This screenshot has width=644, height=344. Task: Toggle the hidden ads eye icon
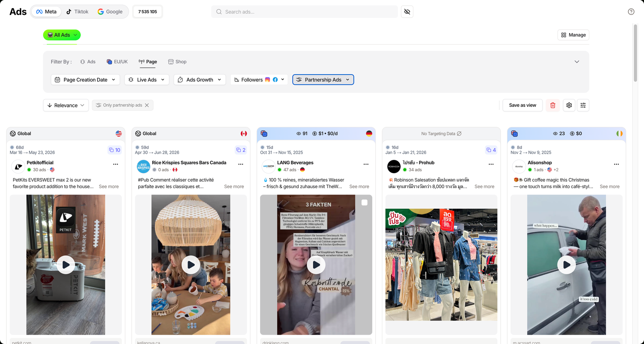(407, 12)
